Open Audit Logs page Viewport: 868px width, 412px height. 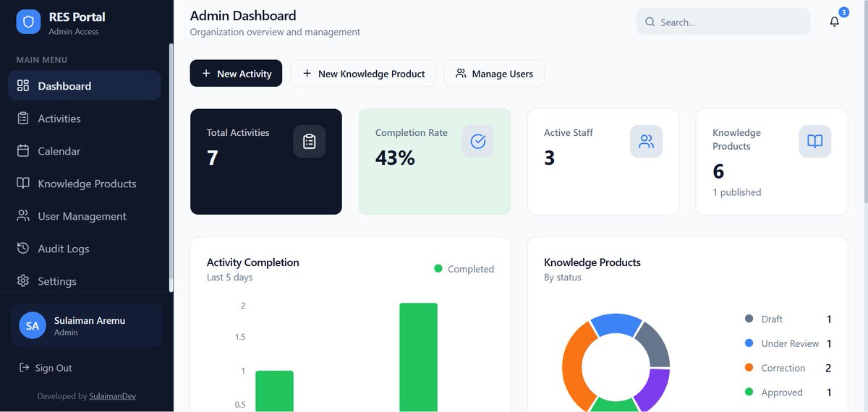coord(85,248)
